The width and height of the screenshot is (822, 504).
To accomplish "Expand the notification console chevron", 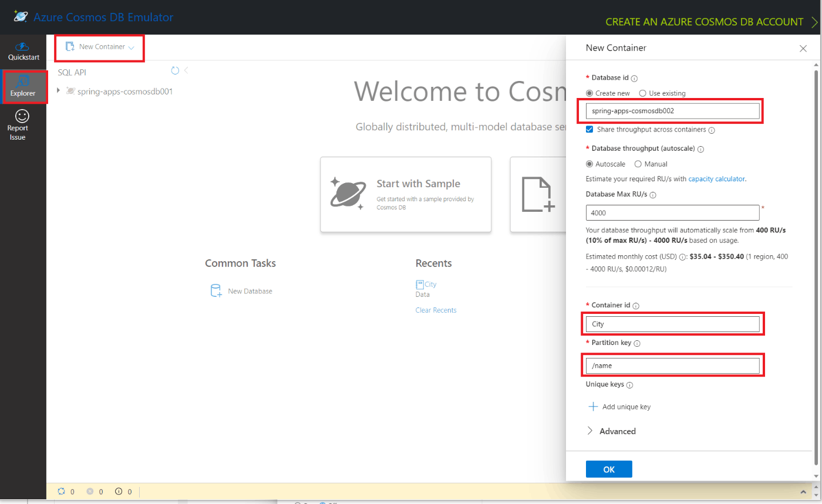I will click(803, 492).
